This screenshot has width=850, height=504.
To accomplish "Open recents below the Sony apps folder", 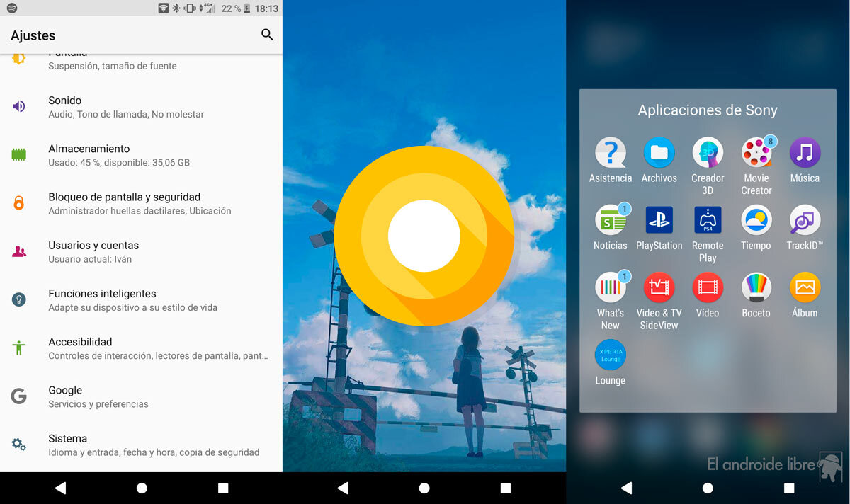I will [x=789, y=488].
